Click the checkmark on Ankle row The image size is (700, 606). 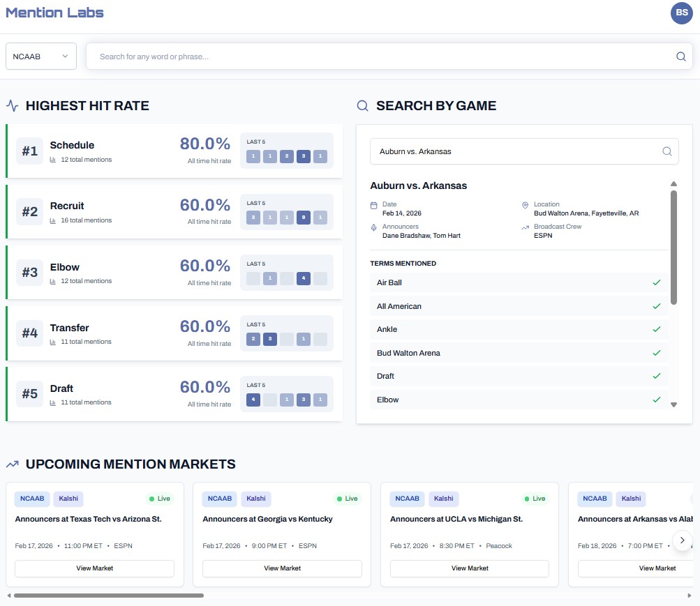[656, 329]
